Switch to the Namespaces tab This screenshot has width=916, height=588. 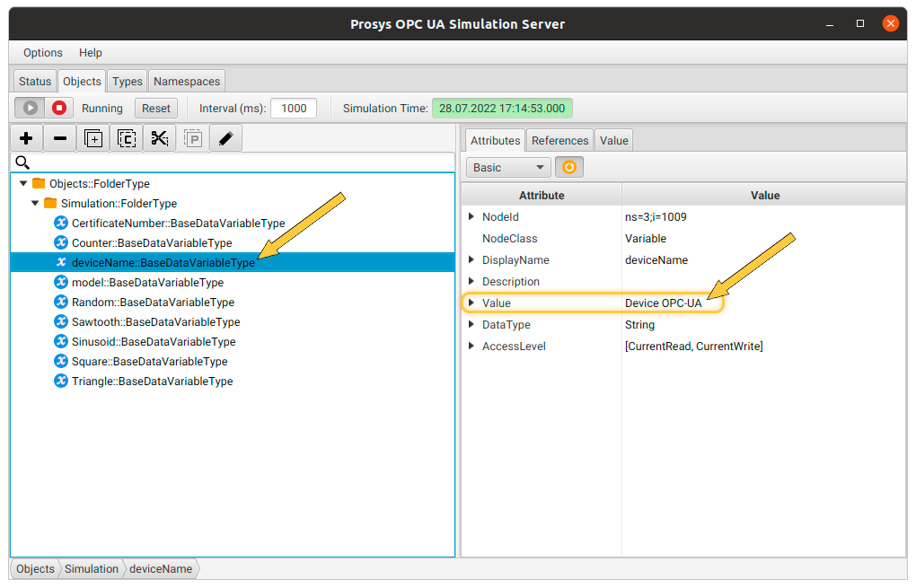click(187, 81)
